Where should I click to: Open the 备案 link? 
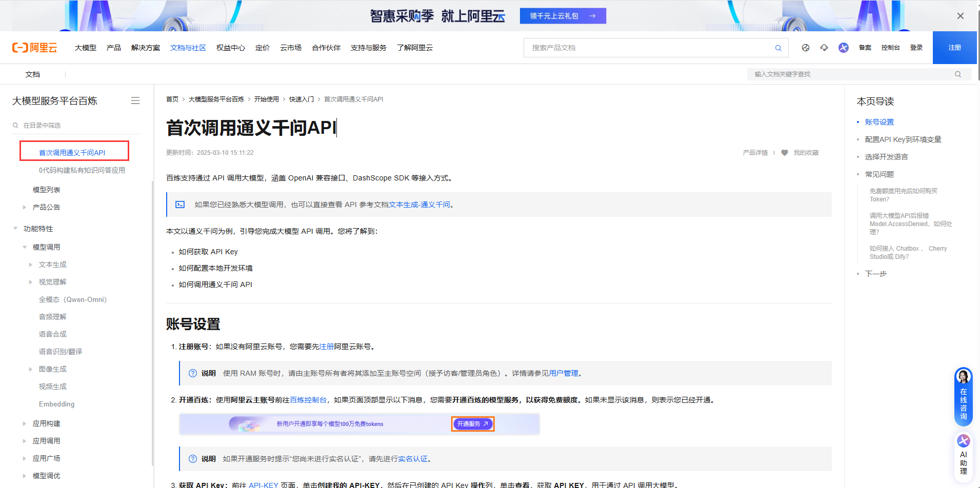point(865,48)
